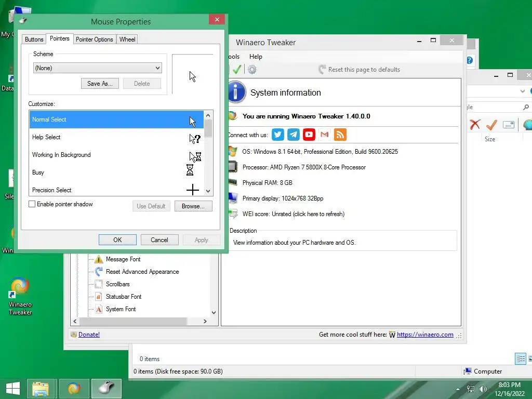Click the green checkmark toolbar icon in Winaero
The image size is (532, 399).
(x=237, y=70)
